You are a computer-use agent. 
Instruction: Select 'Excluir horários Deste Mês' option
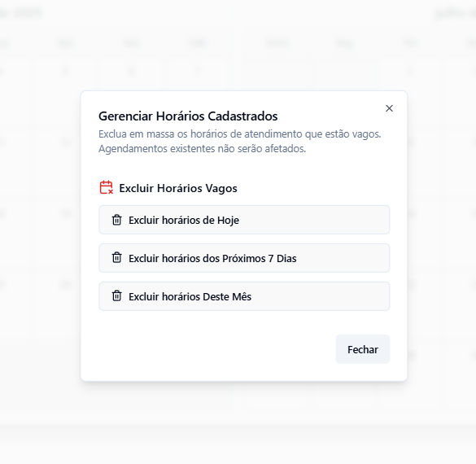pos(244,296)
